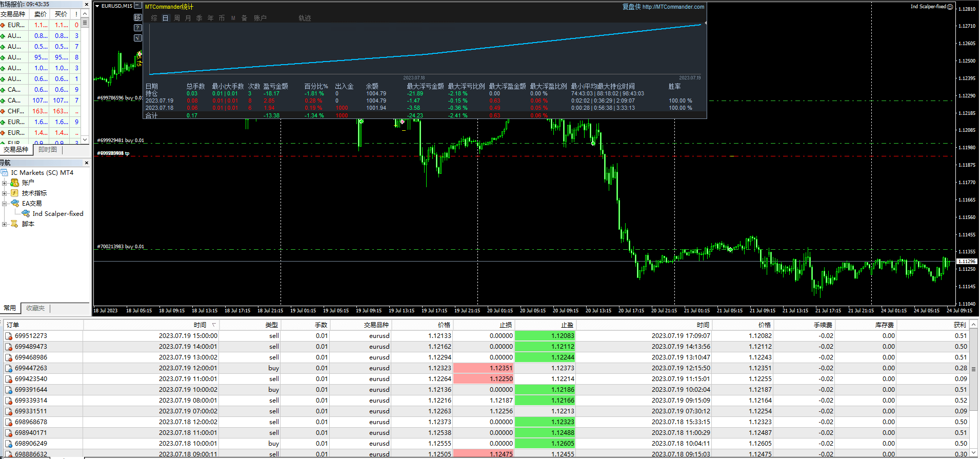Expand the 脚本 tree node
The width and height of the screenshot is (980, 459).
(x=4, y=224)
